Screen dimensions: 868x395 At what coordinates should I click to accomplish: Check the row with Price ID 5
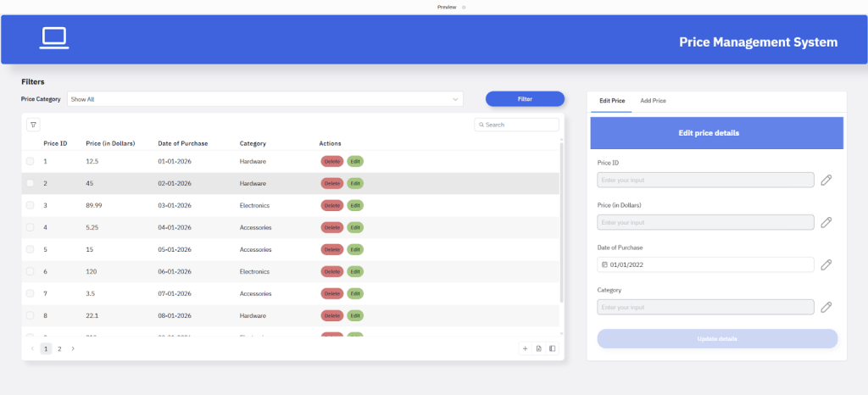30,249
